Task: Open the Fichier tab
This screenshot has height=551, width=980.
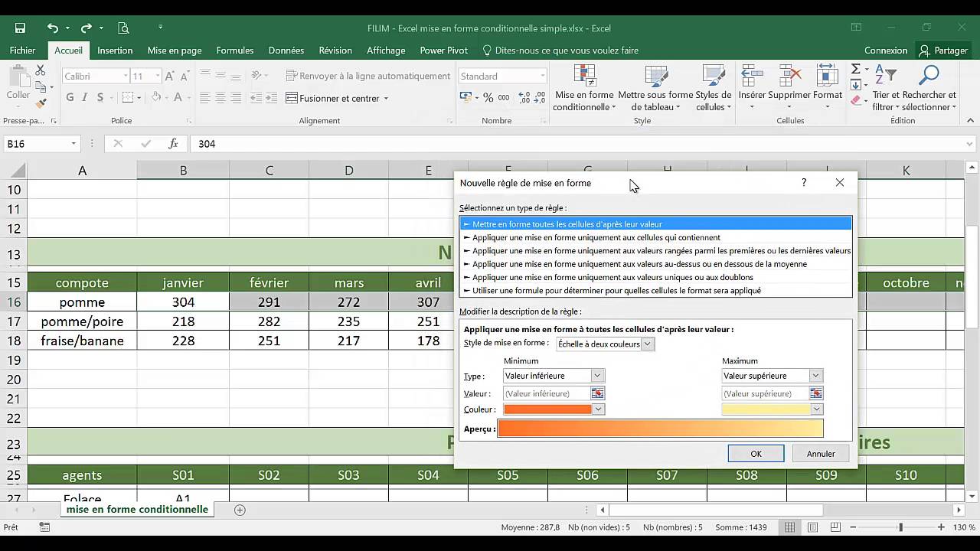Action: (23, 51)
